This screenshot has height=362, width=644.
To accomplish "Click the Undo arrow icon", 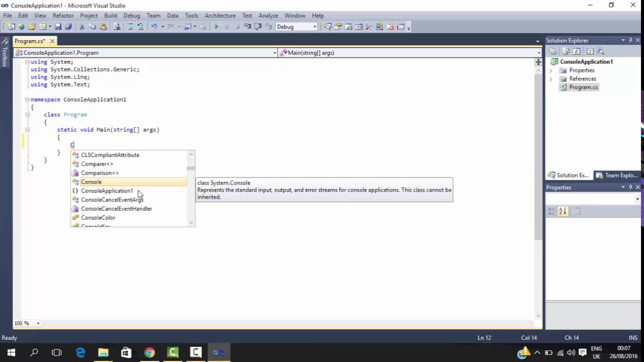I will [x=154, y=27].
